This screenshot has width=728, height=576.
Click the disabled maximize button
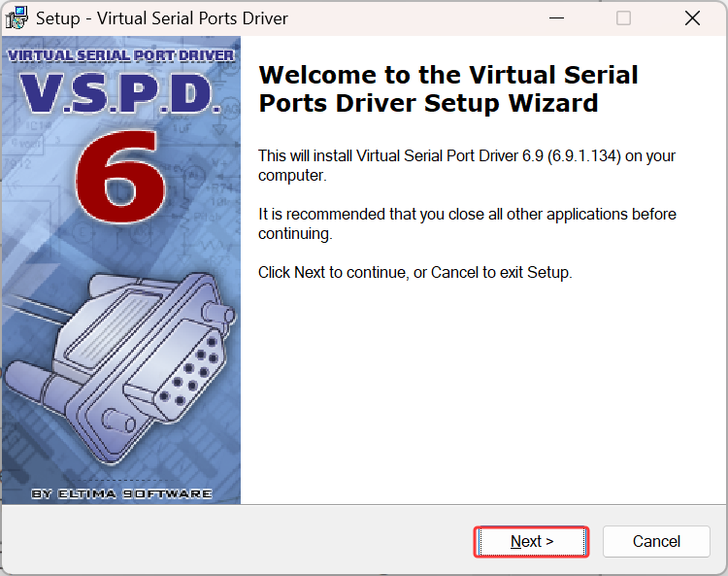tap(623, 18)
